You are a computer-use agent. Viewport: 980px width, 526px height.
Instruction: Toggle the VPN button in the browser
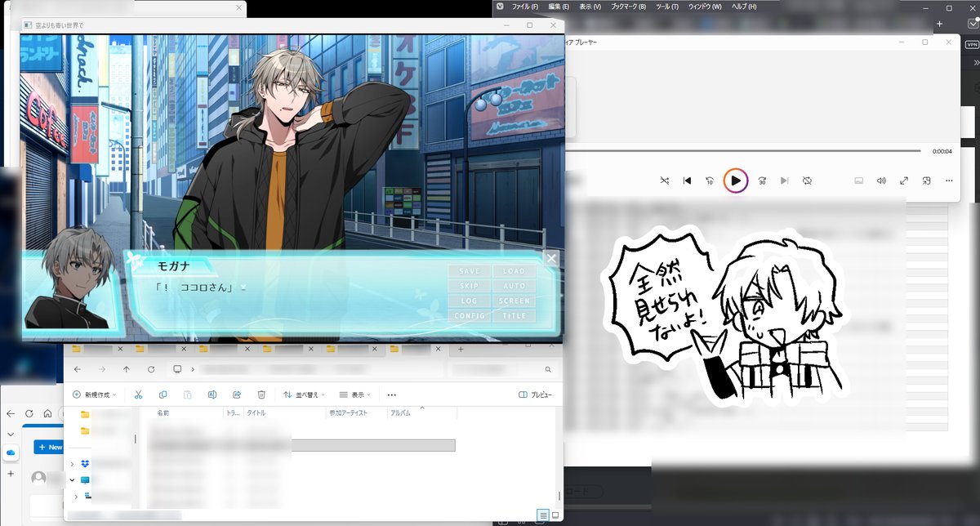click(x=972, y=47)
